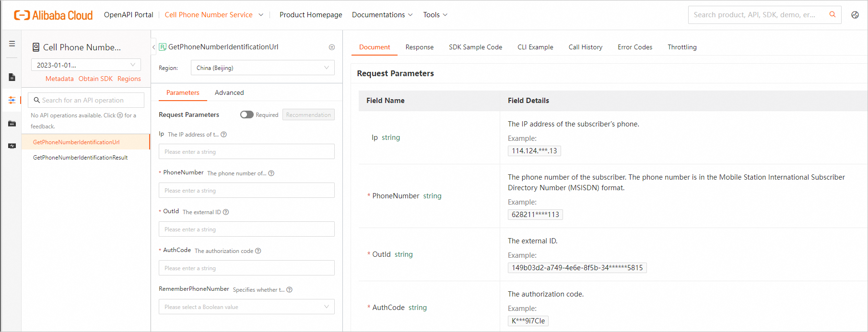
Task: Click the Cell Phone Number product icon
Action: click(x=36, y=47)
